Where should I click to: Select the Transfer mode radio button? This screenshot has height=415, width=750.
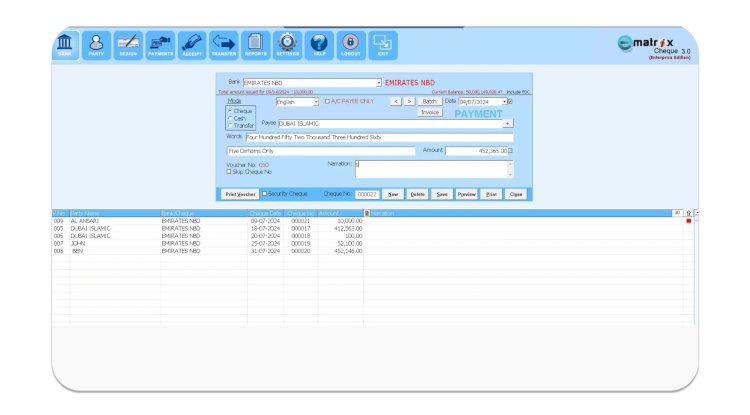(x=230, y=125)
